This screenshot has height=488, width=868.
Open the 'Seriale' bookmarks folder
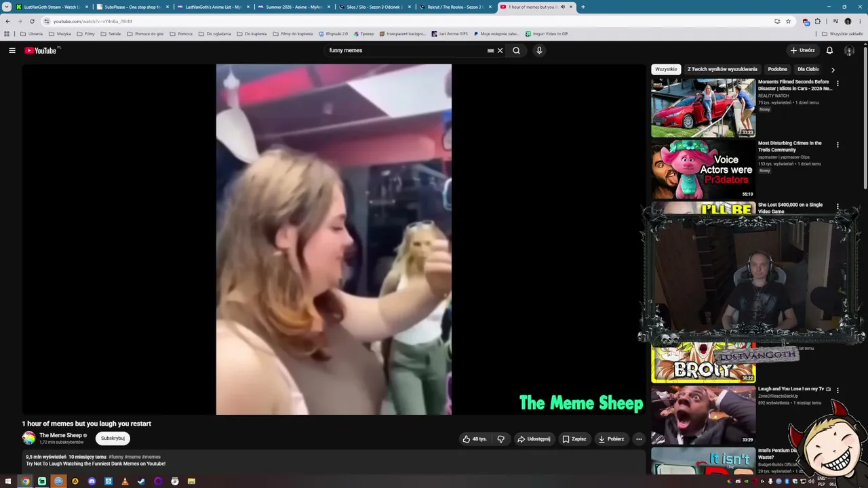click(111, 34)
